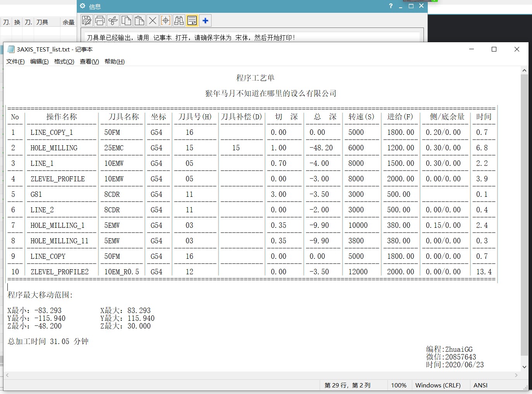Click the horizontal scrollbar right arrow
The height and width of the screenshot is (394, 532).
[516, 375]
